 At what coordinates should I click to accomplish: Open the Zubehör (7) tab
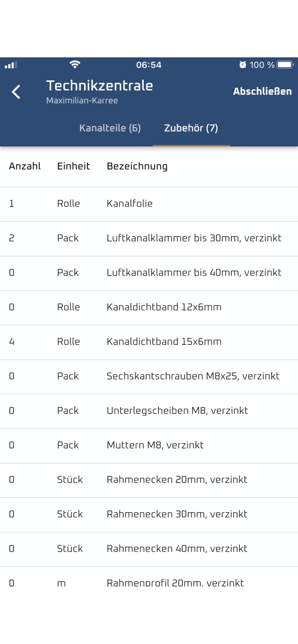tap(191, 128)
